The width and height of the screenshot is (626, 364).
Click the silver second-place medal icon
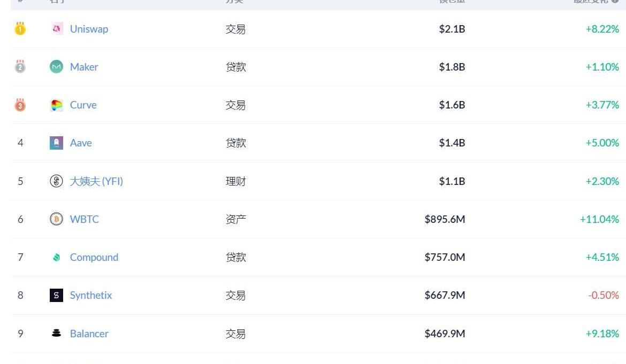coord(20,67)
